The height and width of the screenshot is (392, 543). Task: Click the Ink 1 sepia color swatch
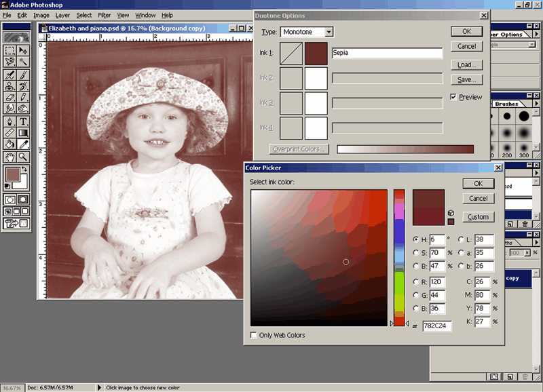316,54
